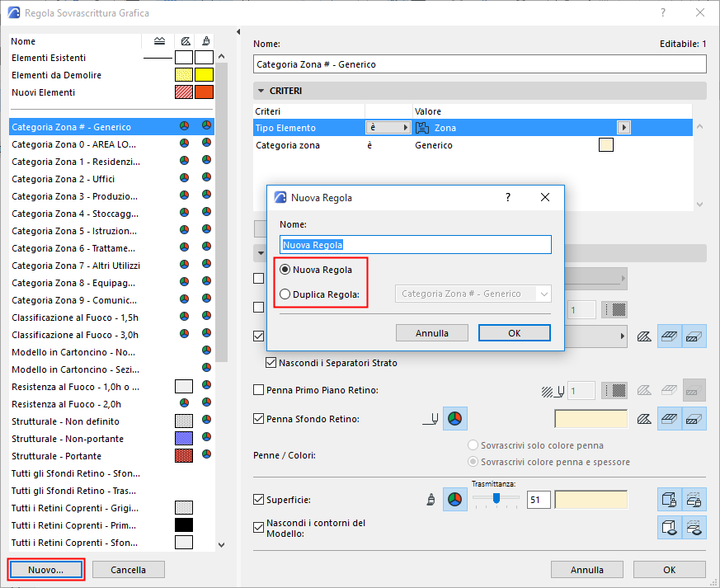The height and width of the screenshot is (588, 720).
Task: Select rule Nuovi Elementi
Action: coord(111,92)
